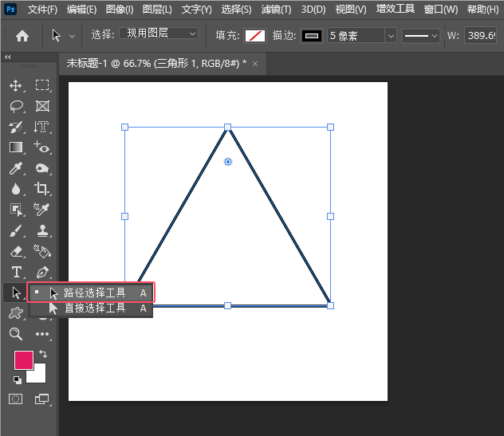Click the Home icon in options bar
Image resolution: width=504 pixels, height=436 pixels.
[x=22, y=36]
